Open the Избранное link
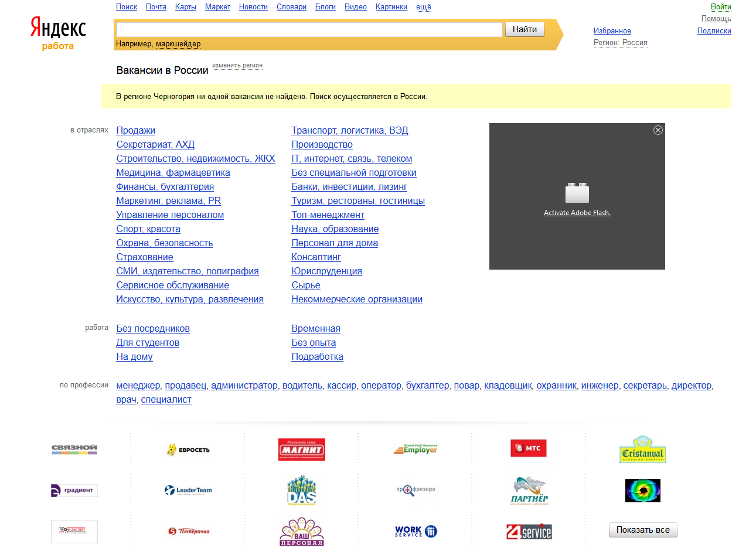This screenshot has width=756, height=548. (612, 31)
